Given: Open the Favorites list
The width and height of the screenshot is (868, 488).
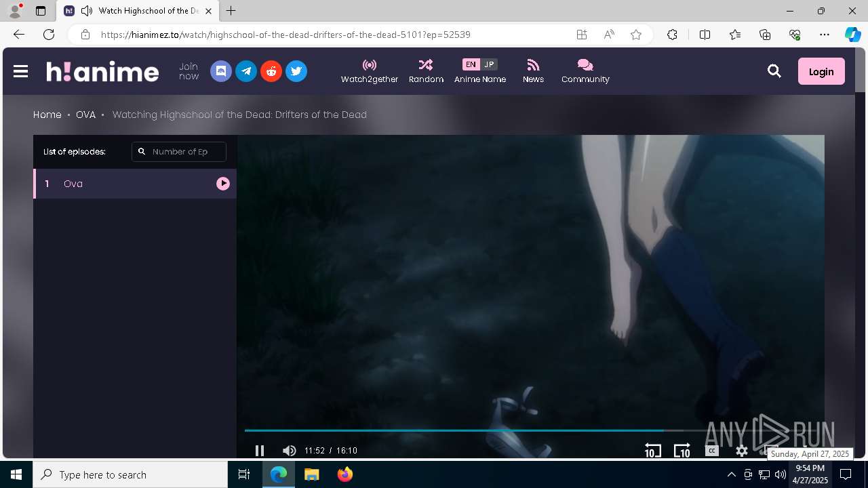Looking at the screenshot, I should pyautogui.click(x=735, y=35).
